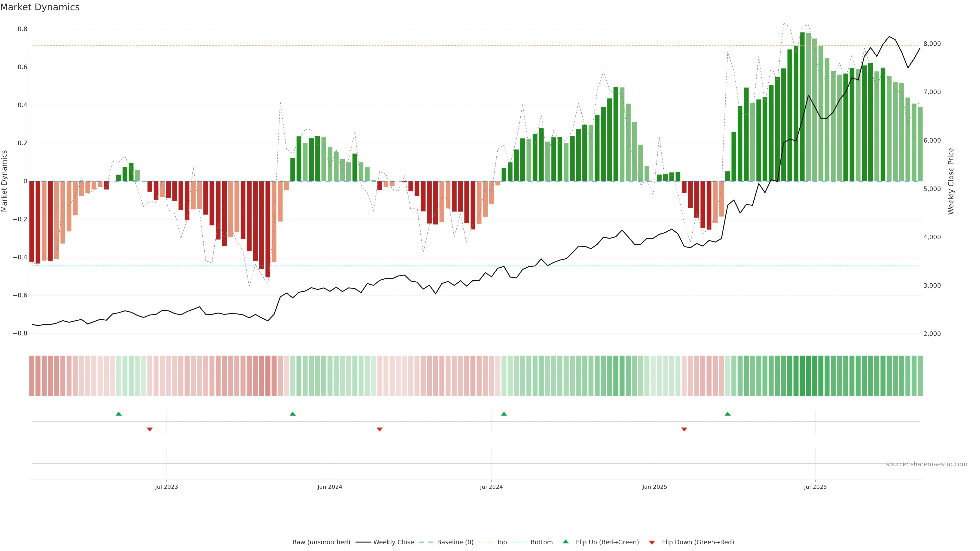Click the red triangle icon in the legend

652,542
